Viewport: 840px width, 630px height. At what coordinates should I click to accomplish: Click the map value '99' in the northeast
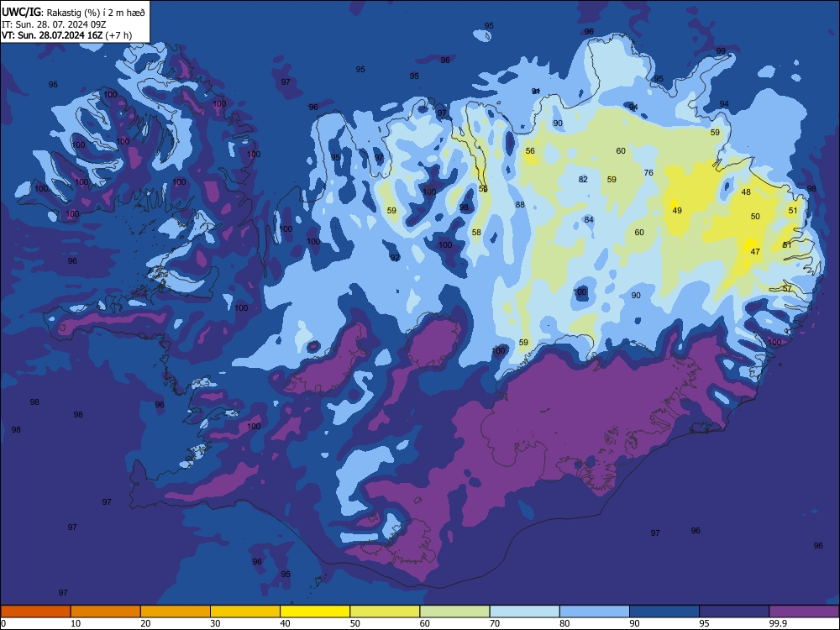point(721,51)
